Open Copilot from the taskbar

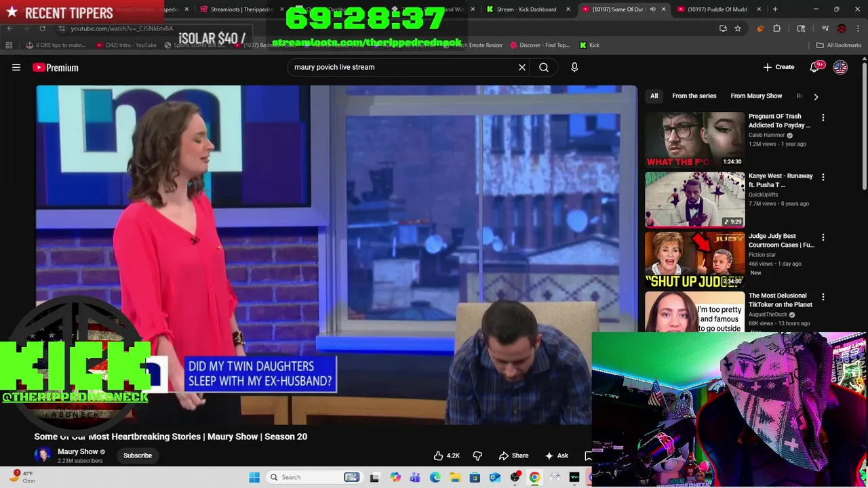point(395,477)
